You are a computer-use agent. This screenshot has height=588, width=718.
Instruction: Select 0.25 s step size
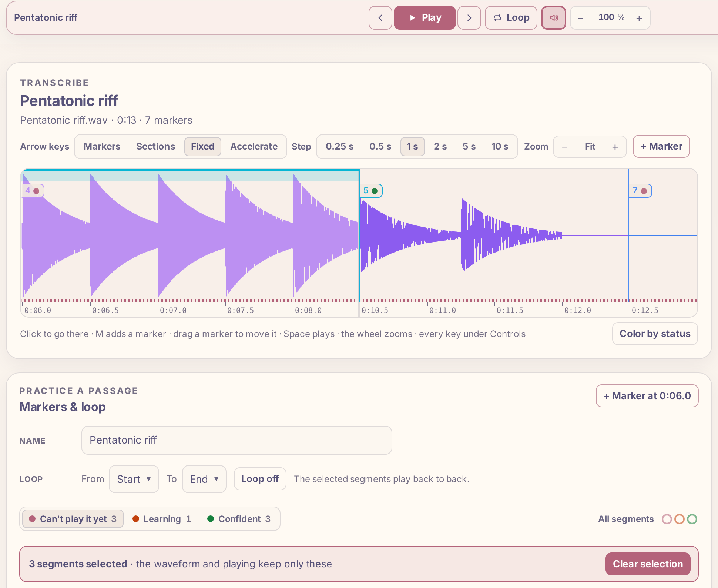(x=339, y=147)
